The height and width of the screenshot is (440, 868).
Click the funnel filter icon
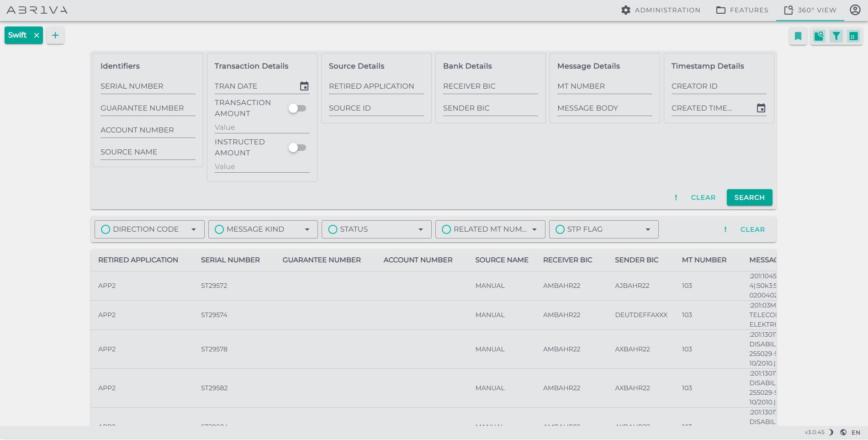(836, 36)
